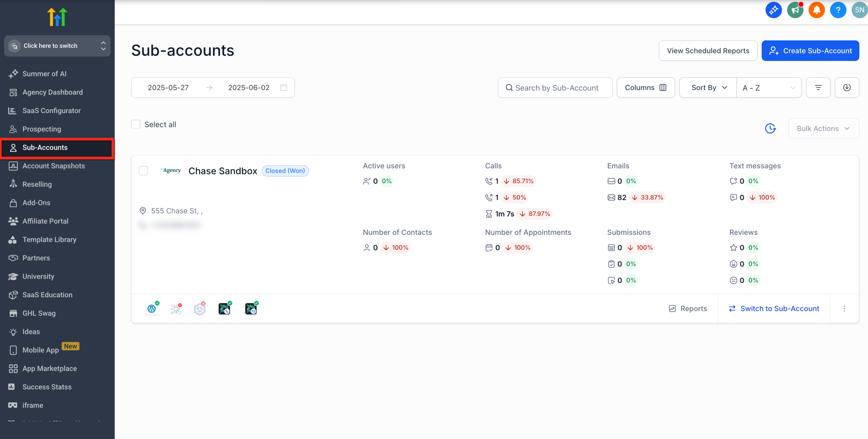Viewport: 868px width, 439px height.
Task: Click the filter icon beside the A-Z dropdown
Action: pyautogui.click(x=818, y=87)
